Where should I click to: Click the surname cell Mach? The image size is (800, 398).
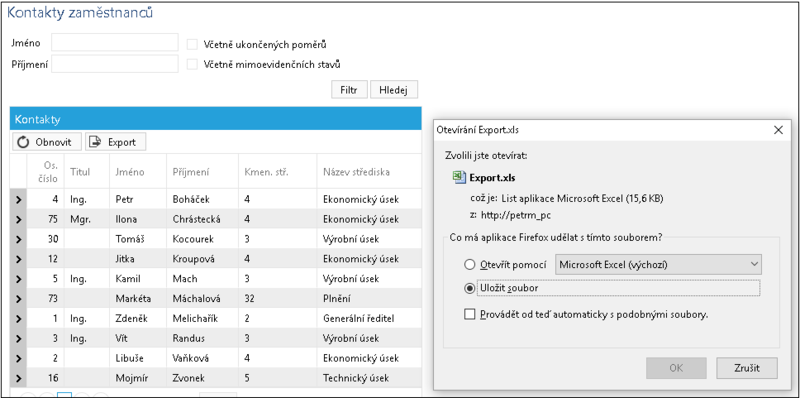(202, 279)
